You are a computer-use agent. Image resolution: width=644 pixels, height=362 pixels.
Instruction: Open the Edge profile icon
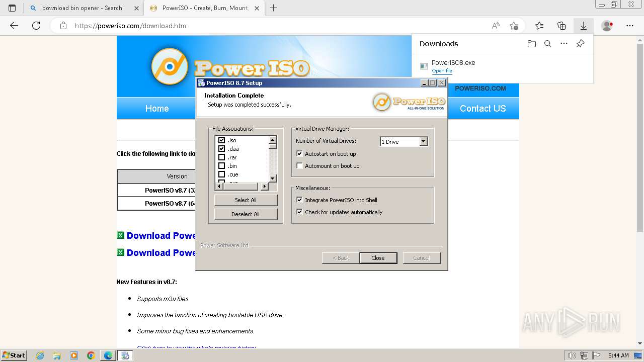(607, 26)
